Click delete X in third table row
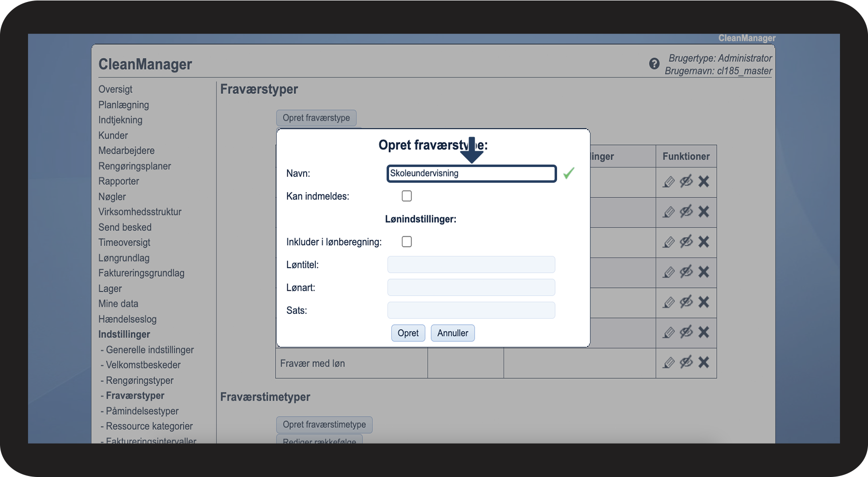868x477 pixels. [x=703, y=242]
